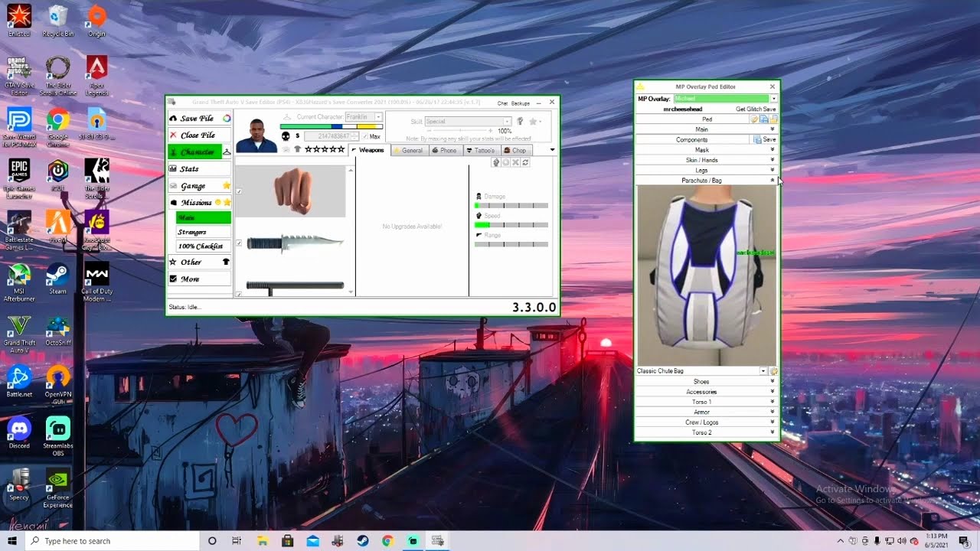Click the colorful ring icon on Save File

click(x=227, y=119)
